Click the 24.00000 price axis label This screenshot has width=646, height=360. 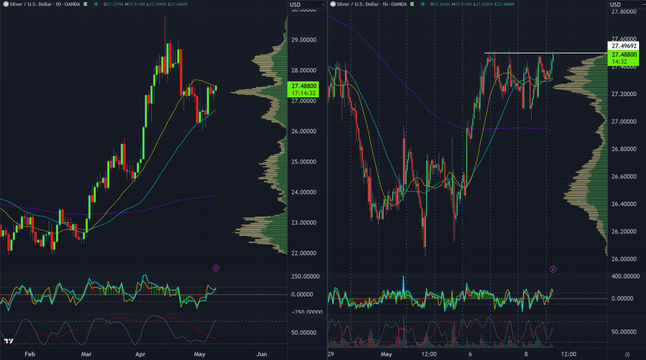[x=304, y=192]
